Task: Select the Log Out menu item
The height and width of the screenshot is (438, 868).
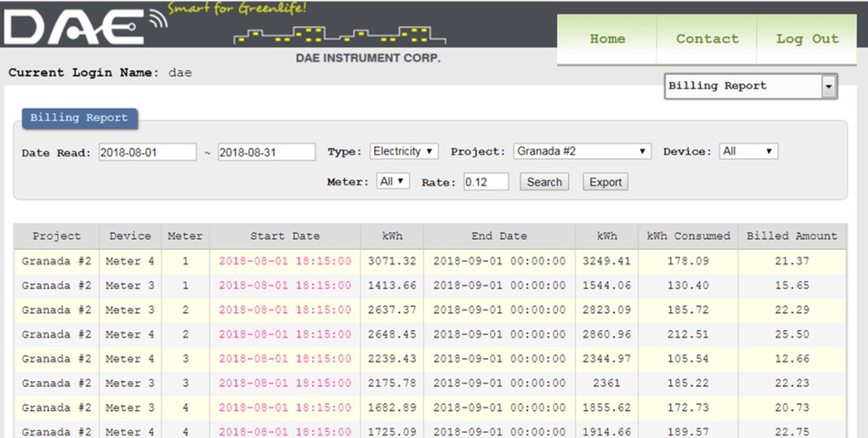Action: 807,39
